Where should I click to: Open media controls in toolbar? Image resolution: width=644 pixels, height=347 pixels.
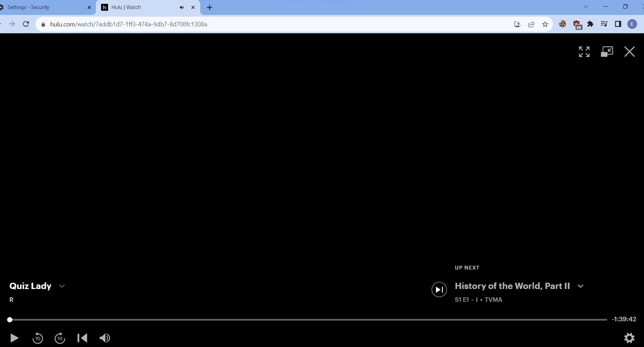pyautogui.click(x=604, y=24)
